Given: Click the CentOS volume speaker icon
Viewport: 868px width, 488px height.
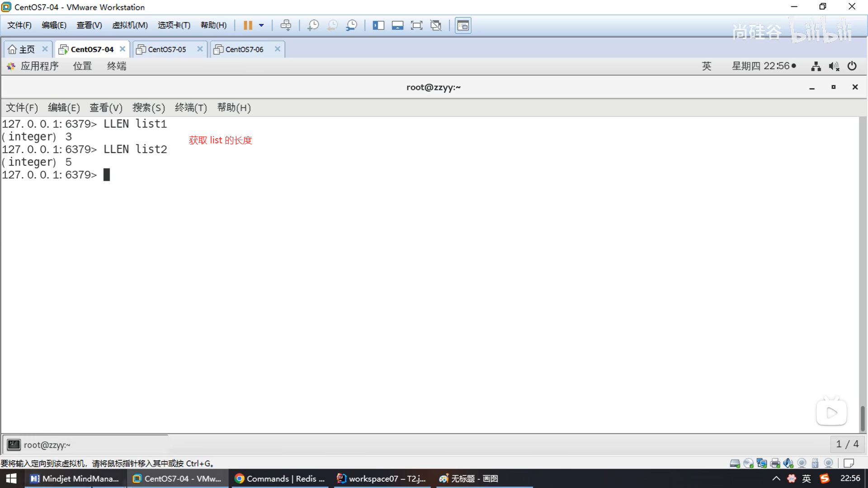Looking at the screenshot, I should coord(833,66).
